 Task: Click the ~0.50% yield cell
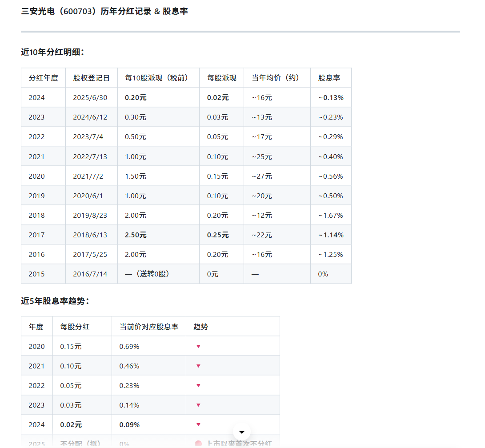tap(331, 196)
